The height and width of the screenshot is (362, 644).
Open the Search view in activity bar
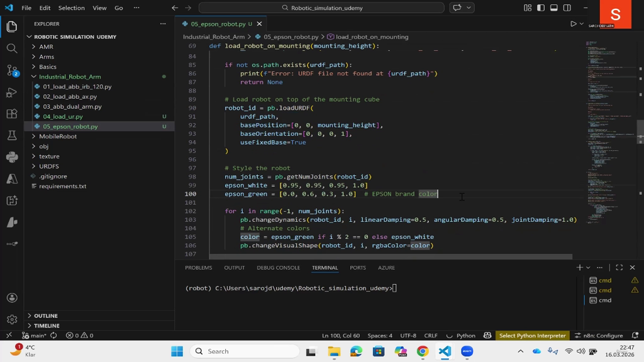pyautogui.click(x=12, y=48)
